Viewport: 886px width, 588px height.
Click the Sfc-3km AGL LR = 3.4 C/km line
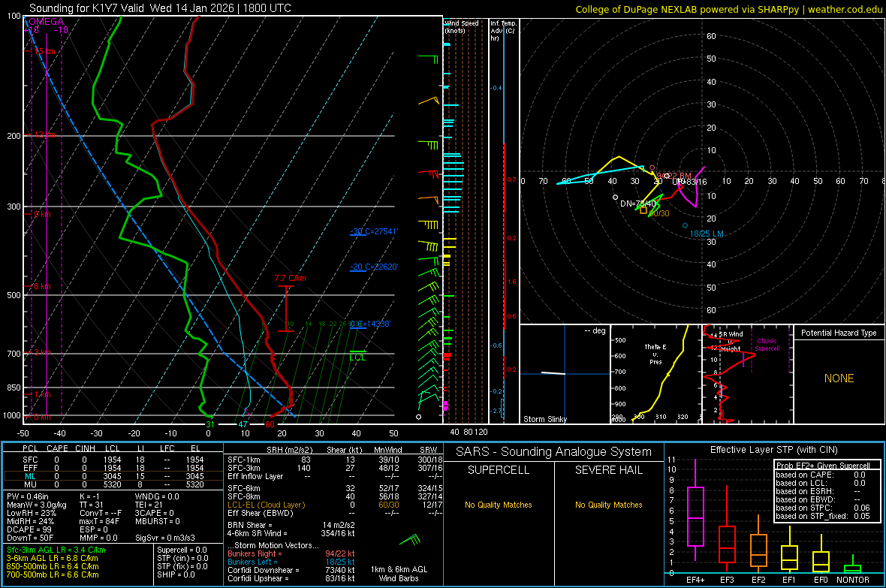pyautogui.click(x=56, y=550)
